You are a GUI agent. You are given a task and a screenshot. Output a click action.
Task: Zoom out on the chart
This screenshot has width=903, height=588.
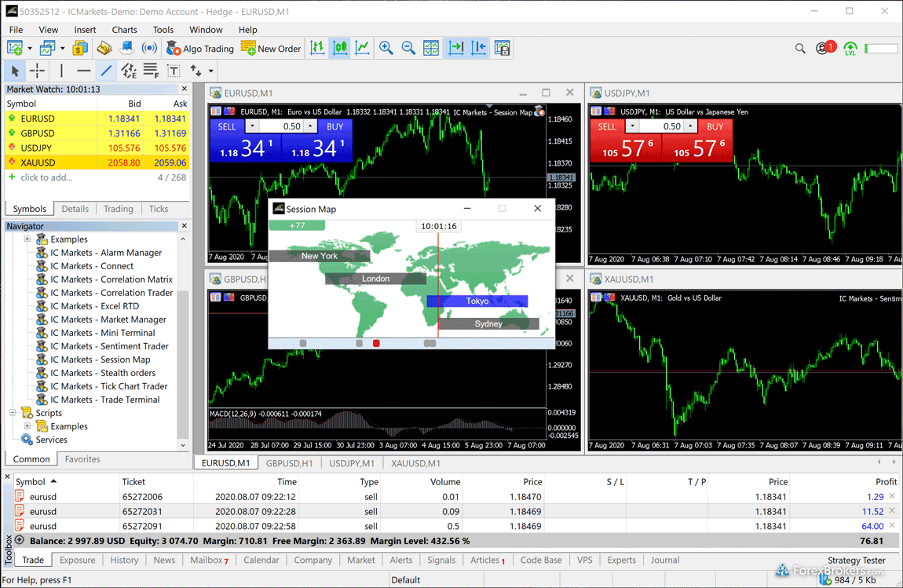(408, 49)
